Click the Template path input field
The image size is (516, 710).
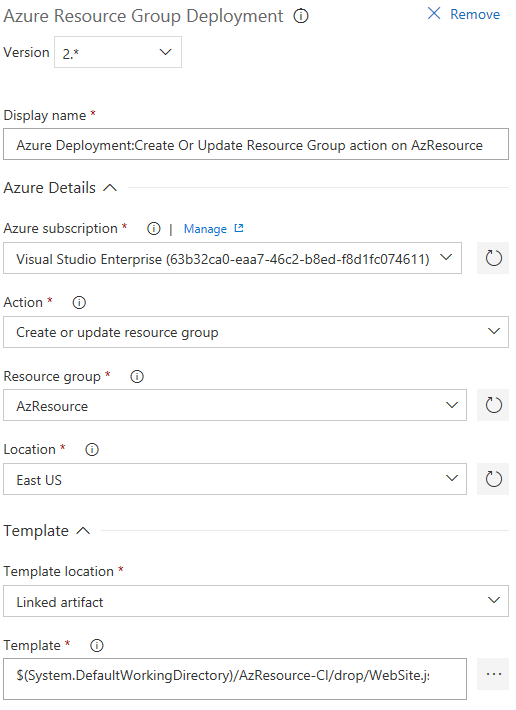(x=235, y=679)
